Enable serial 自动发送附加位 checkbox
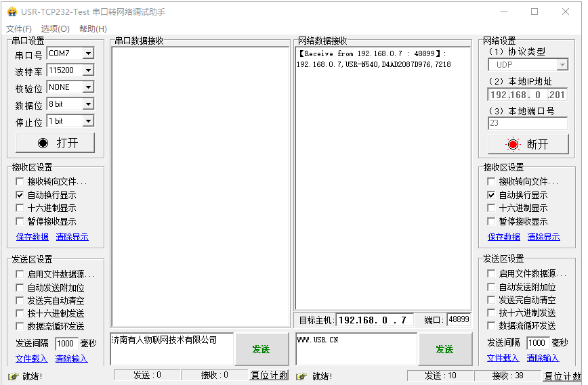 coord(20,288)
